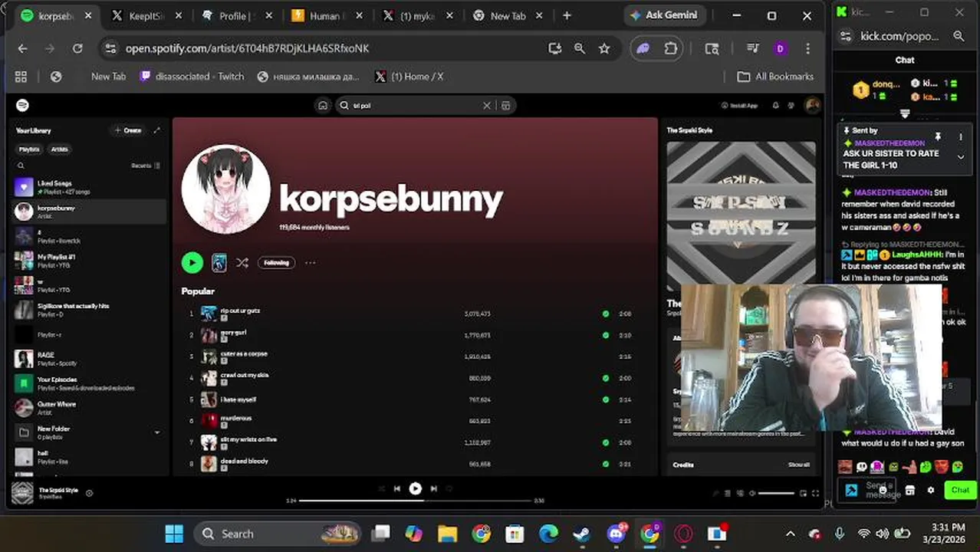The image size is (980, 552).
Task: Play track rip out ur guts
Action: [240, 310]
